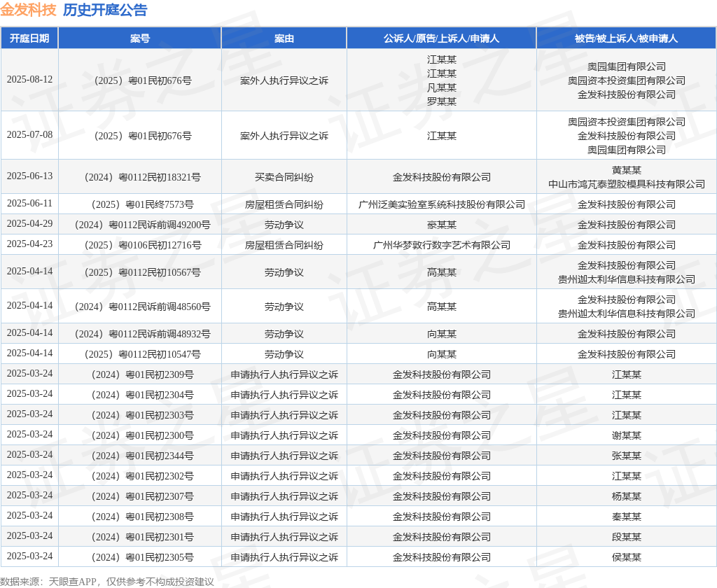This screenshot has height=588, width=717.
Task: Select case number (2024)粤01民初2300号
Action: (143, 435)
